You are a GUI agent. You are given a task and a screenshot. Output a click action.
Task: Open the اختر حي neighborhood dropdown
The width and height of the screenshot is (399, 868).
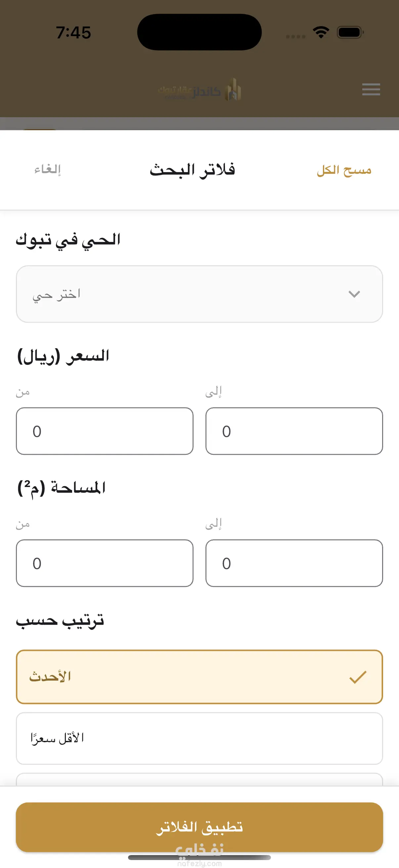pyautogui.click(x=199, y=294)
